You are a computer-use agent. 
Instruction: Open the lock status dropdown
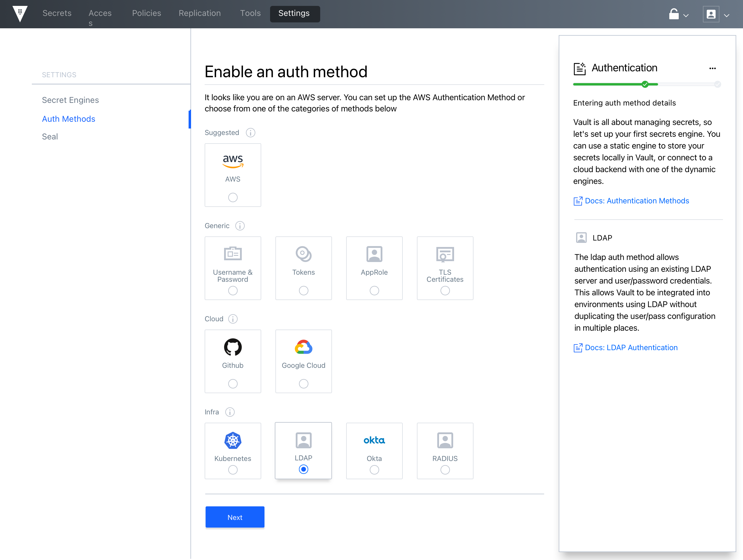678,14
